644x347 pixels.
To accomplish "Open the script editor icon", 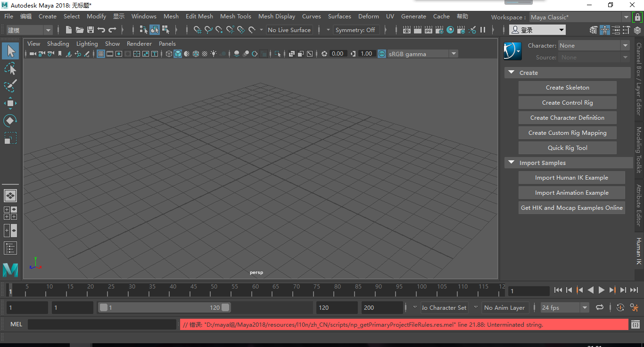I will pyautogui.click(x=636, y=324).
